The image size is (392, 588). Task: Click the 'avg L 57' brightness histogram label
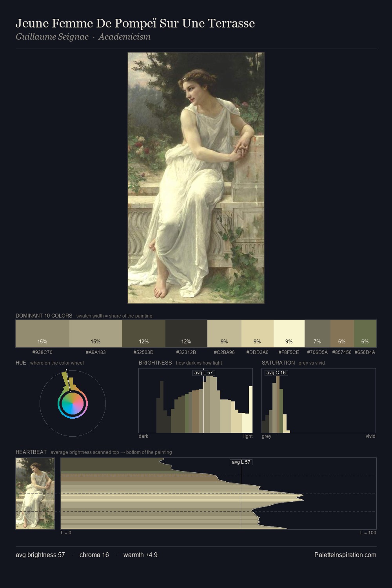point(203,373)
